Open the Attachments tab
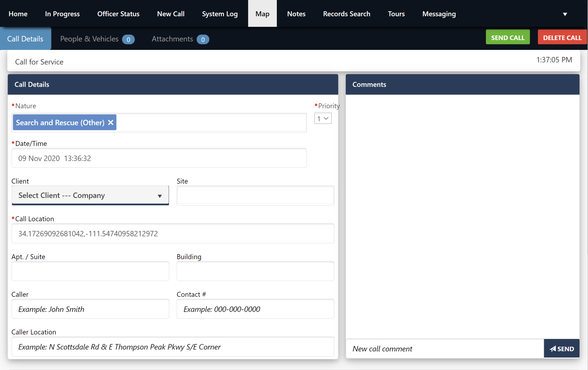Viewport: 588px width, 370px height. 172,39
